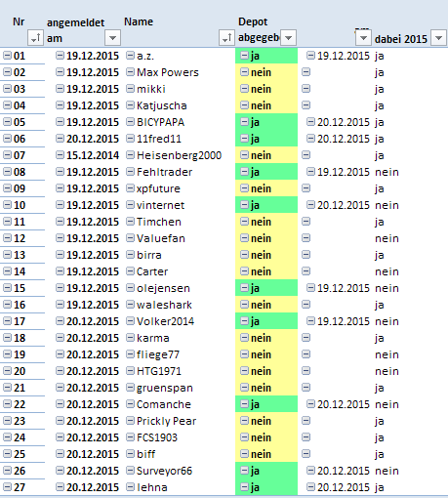
Task: Open the Nr column sort dropdown
Action: [x=36, y=38]
